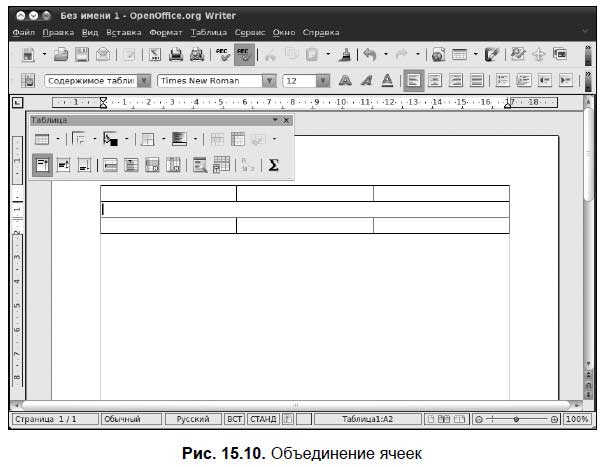This screenshot has height=467, width=605.
Task: Align text right
Action: (x=456, y=81)
